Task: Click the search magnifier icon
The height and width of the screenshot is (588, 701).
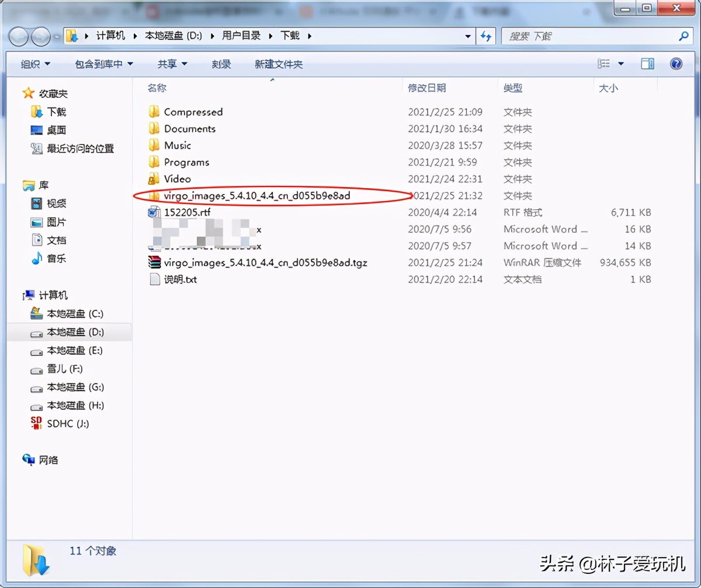Action: click(x=683, y=36)
